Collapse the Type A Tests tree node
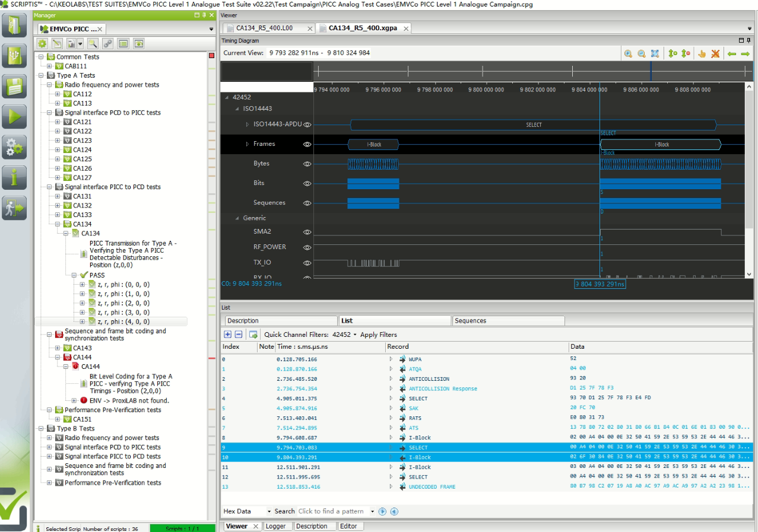758x532 pixels. [x=41, y=75]
